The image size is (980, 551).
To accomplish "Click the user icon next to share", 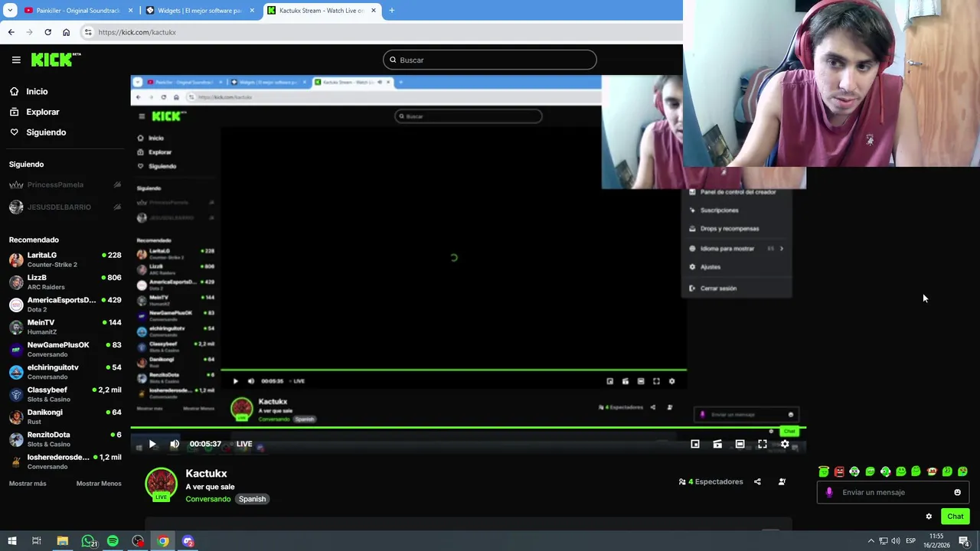I will click(x=782, y=481).
